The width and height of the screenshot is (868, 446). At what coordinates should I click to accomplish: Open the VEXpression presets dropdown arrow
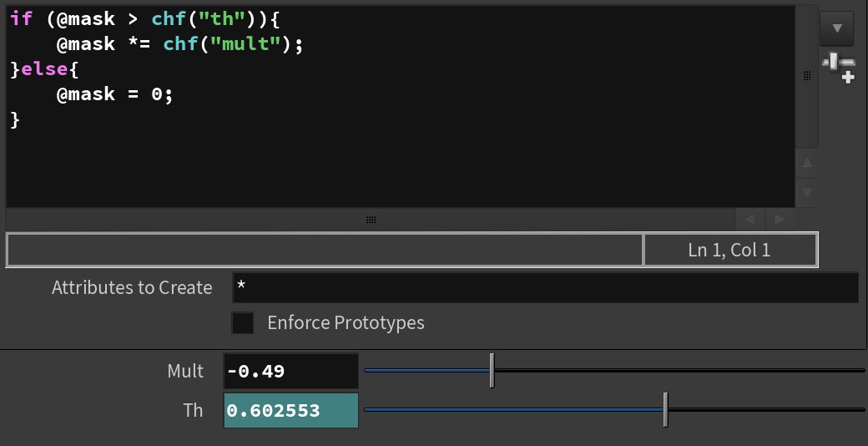[836, 28]
